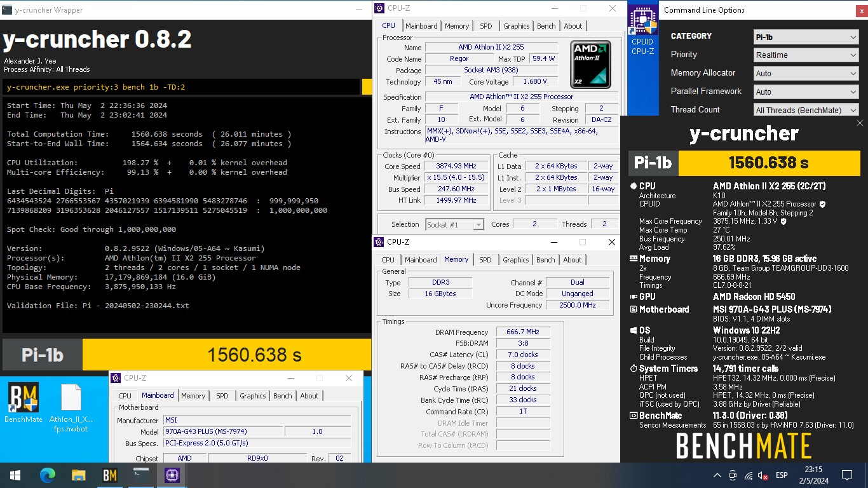
Task: Click the yellow button beside the y-cruncher command line
Action: (x=367, y=87)
